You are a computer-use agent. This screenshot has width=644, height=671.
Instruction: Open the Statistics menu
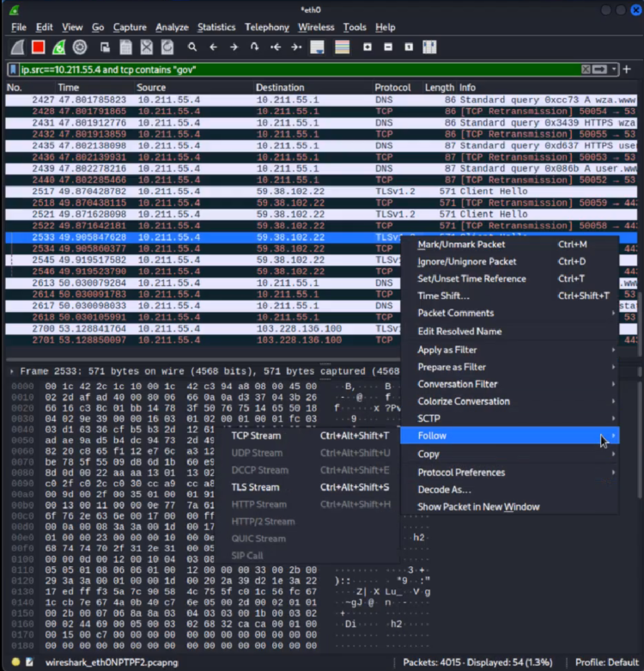coord(216,27)
